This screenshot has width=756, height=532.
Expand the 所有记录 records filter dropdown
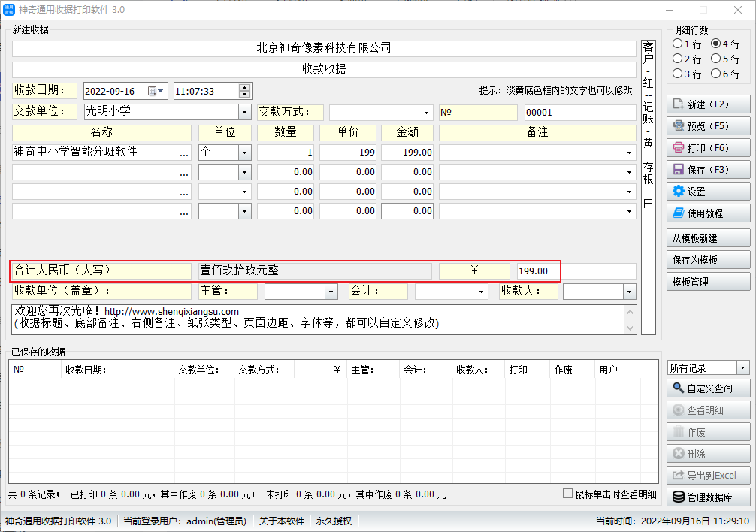tap(743, 368)
